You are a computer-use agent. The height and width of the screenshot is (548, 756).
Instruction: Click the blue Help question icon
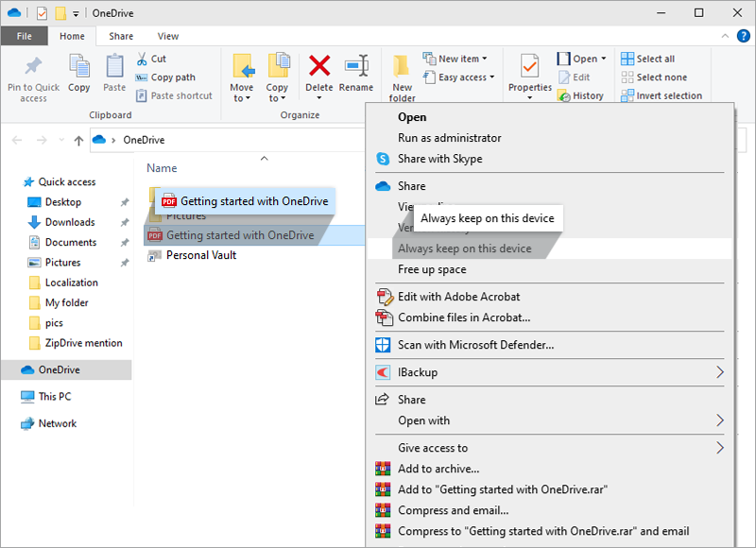[744, 36]
